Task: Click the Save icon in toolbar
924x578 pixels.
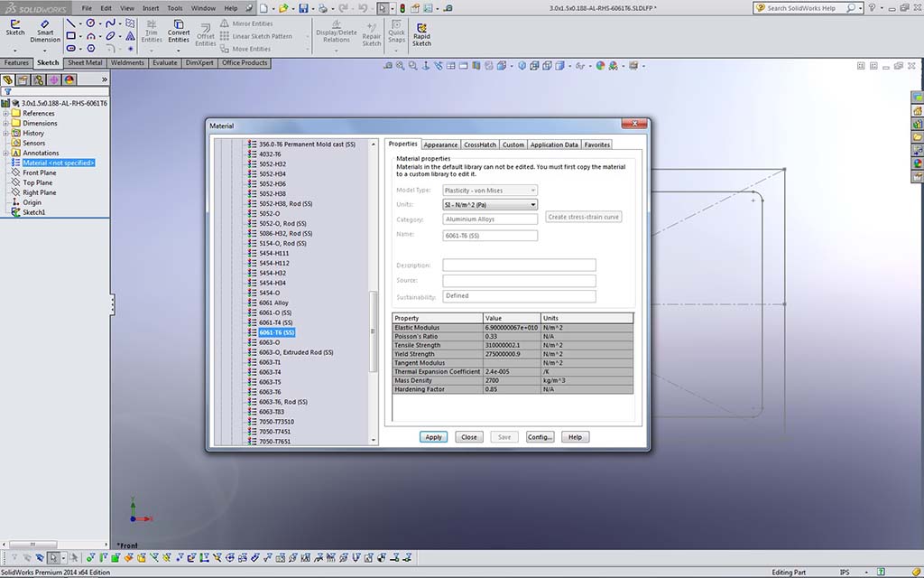Action: tap(303, 8)
